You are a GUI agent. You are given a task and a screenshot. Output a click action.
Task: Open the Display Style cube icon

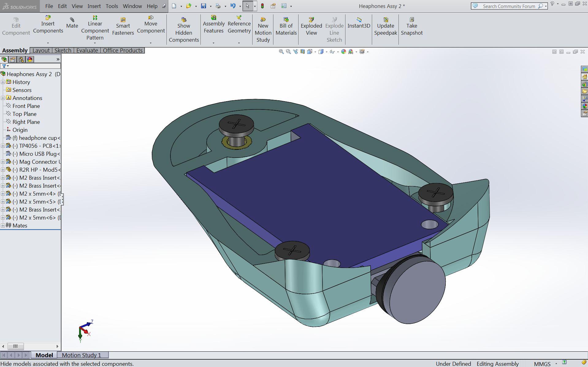(x=321, y=52)
